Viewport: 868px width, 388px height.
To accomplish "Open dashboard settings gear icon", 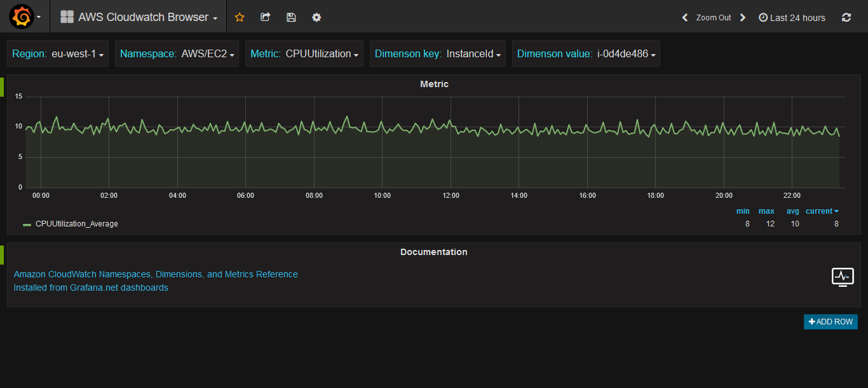I will (x=316, y=17).
